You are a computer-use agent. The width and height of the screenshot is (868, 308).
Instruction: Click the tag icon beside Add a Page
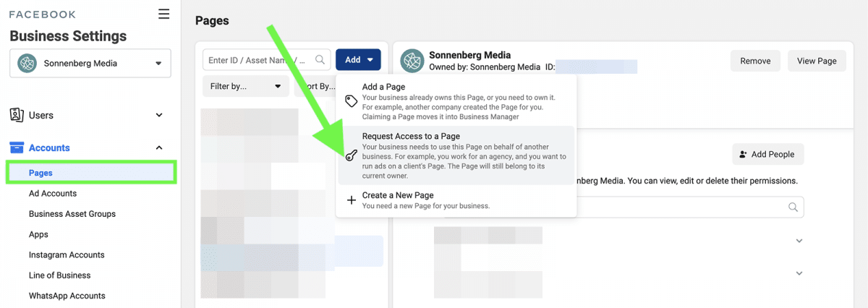tap(351, 101)
